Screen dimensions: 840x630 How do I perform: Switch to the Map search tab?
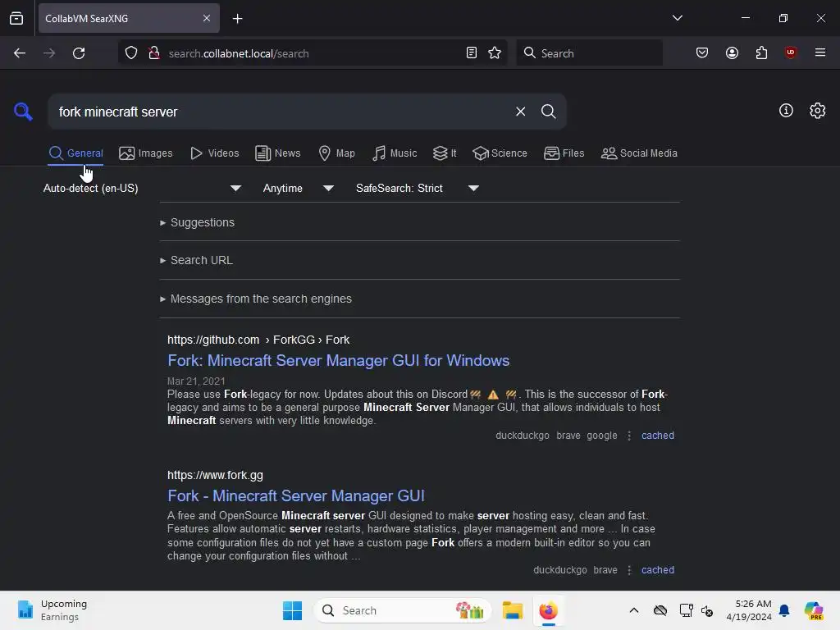(x=336, y=153)
